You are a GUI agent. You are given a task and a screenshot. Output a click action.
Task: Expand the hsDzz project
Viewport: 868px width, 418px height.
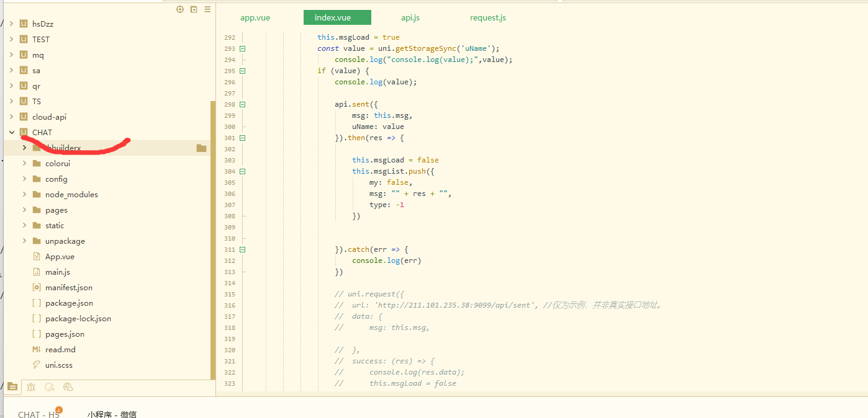click(12, 24)
